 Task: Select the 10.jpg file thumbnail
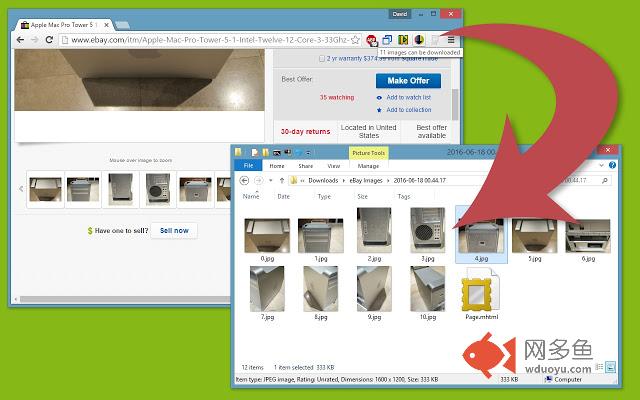click(x=428, y=289)
